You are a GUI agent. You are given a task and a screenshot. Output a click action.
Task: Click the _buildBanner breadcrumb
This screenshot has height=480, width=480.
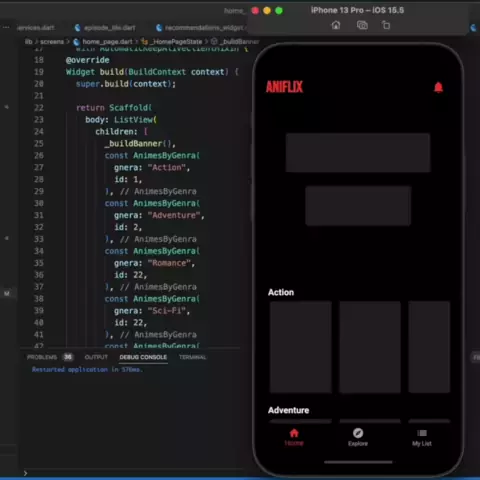[240, 42]
